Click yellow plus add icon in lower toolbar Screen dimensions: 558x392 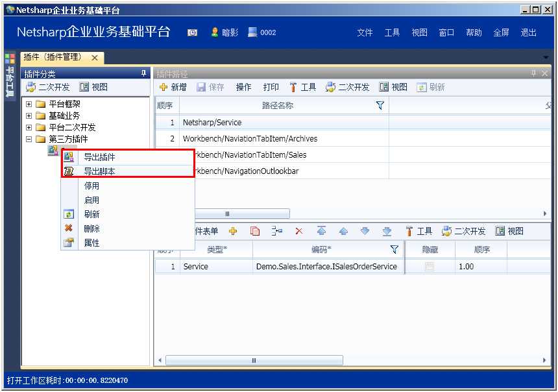(233, 232)
